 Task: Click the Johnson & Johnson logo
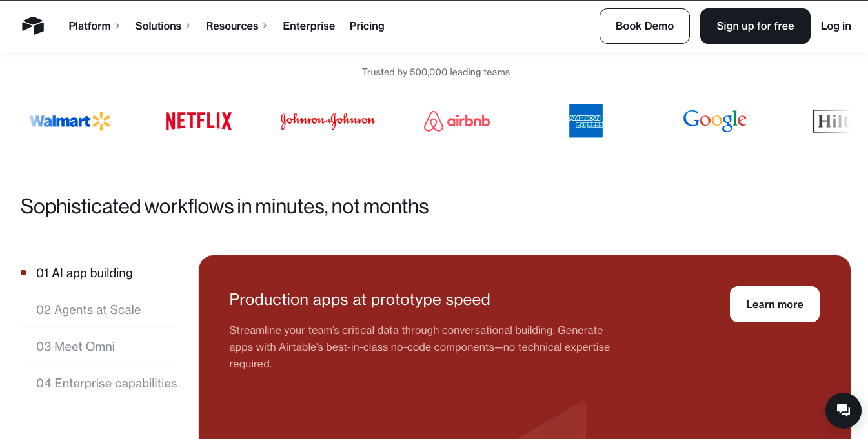click(x=328, y=121)
